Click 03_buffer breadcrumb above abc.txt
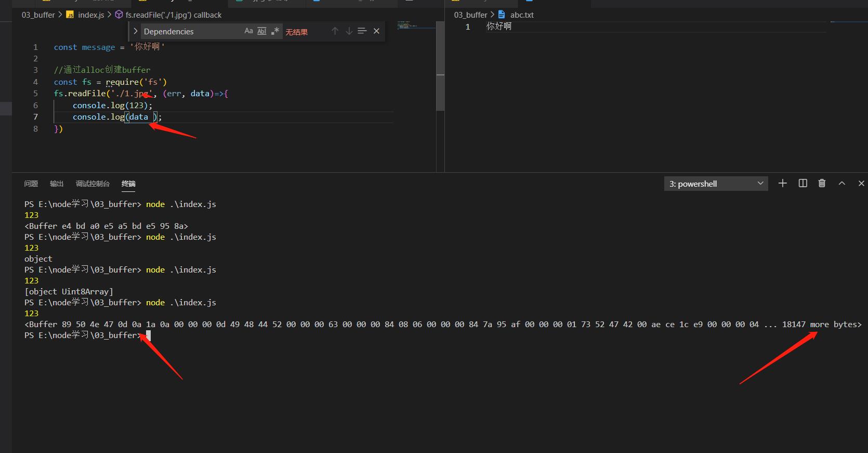868x453 pixels. pyautogui.click(x=470, y=15)
